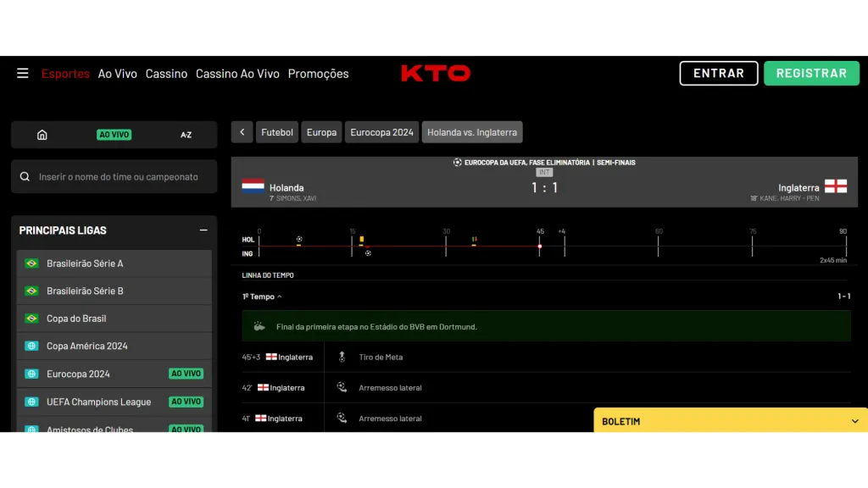Collapse the PRINCIPAIS LIGAS section
Screen dimensions: 868x488
click(x=203, y=230)
